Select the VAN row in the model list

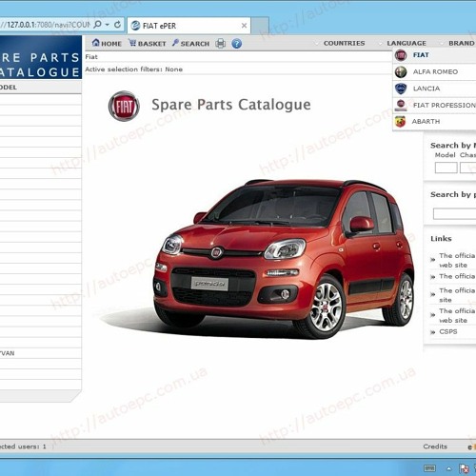click(x=40, y=353)
